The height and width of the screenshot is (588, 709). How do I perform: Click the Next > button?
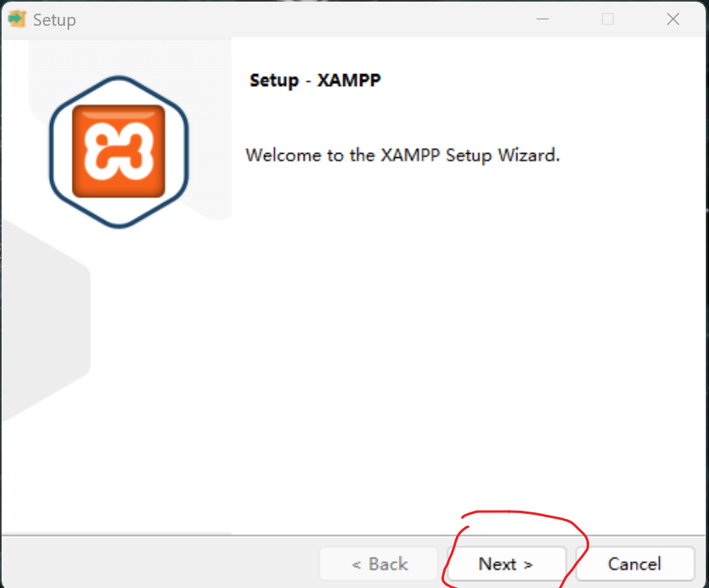(507, 564)
